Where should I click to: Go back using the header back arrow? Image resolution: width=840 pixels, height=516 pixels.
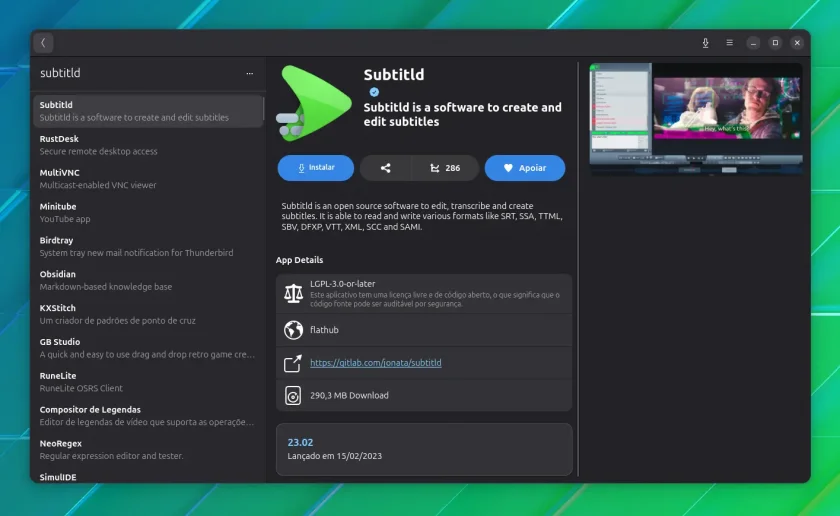point(43,43)
